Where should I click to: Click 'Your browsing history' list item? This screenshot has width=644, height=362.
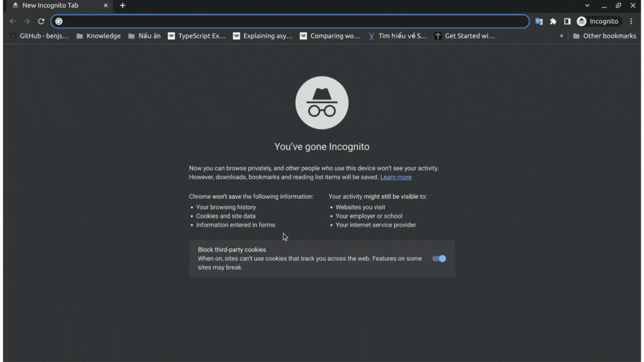pos(226,207)
